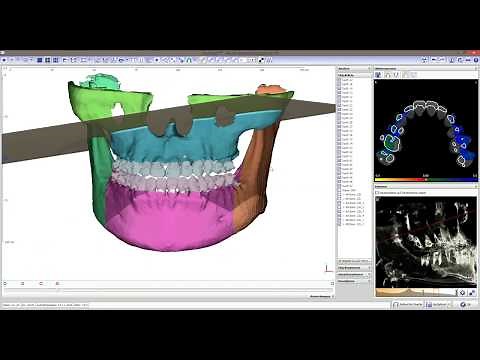The image size is (480, 360).
Task: Toggle the first tooth row checkbox in object list
Action: (340, 80)
